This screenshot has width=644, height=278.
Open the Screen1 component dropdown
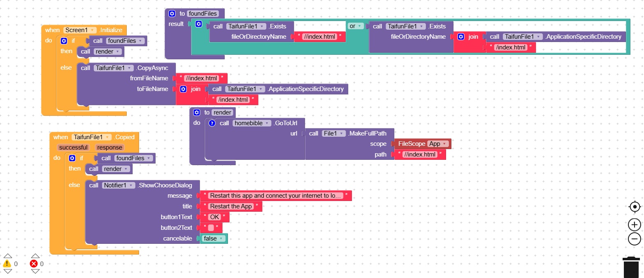tap(80, 30)
